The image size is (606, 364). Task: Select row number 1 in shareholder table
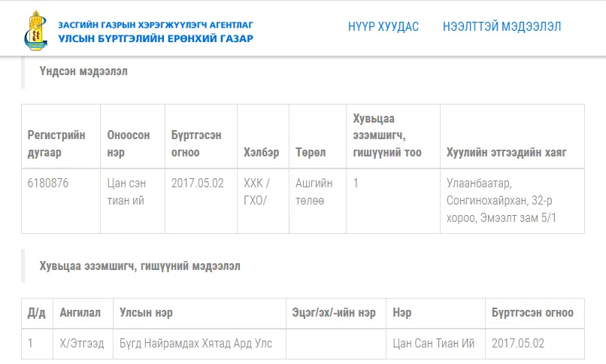(x=30, y=343)
